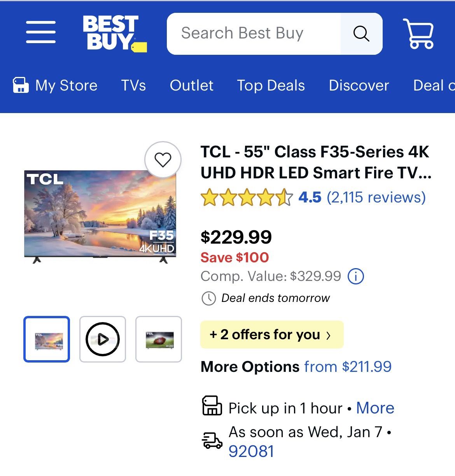This screenshot has width=455, height=476.
Task: Click the search magnifier icon
Action: (361, 33)
